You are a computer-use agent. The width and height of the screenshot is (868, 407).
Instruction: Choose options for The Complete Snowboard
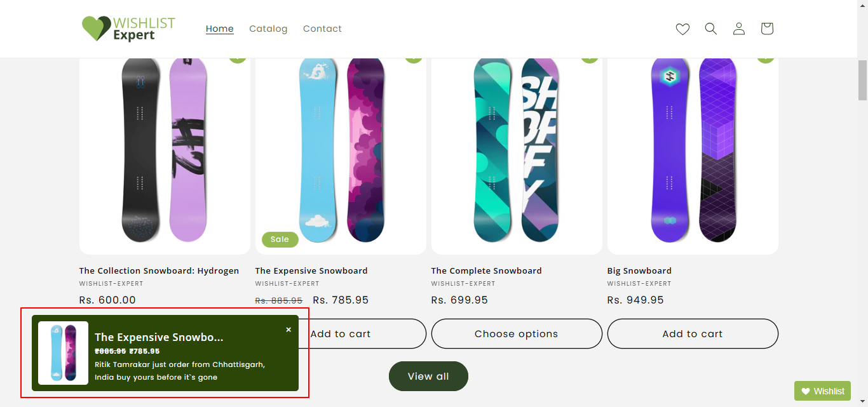click(x=517, y=334)
